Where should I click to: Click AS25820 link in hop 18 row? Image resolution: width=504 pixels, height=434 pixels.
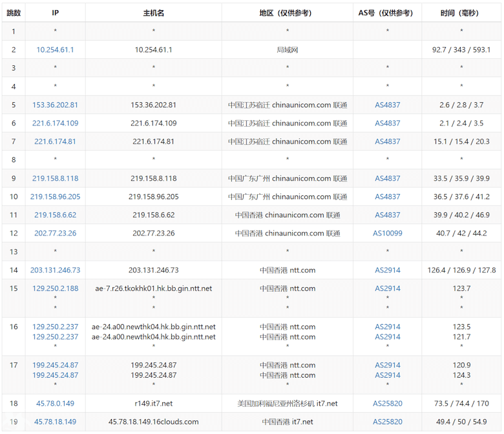387,404
